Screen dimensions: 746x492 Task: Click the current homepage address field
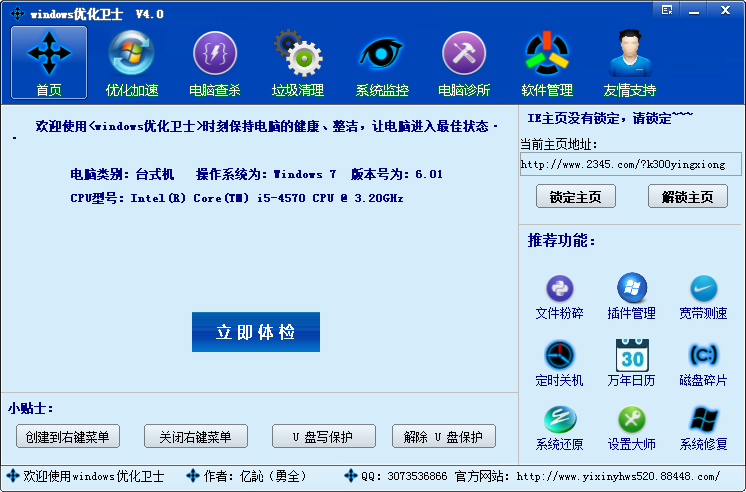tap(630, 164)
